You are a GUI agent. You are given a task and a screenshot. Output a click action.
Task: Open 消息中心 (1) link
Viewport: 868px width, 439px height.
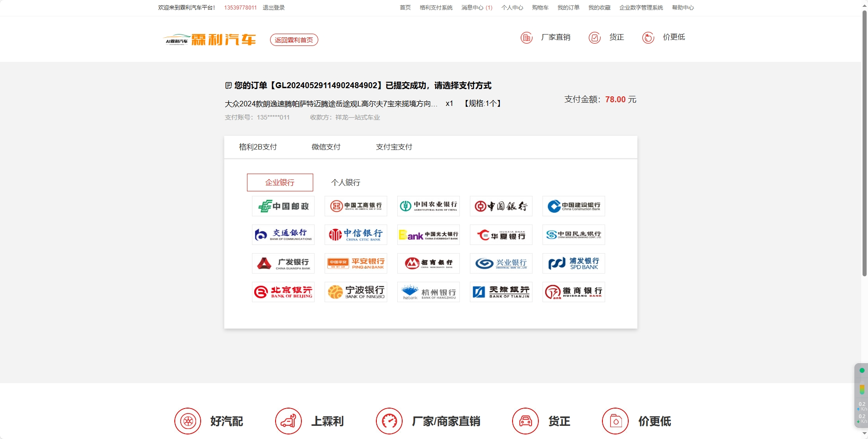[x=477, y=8]
